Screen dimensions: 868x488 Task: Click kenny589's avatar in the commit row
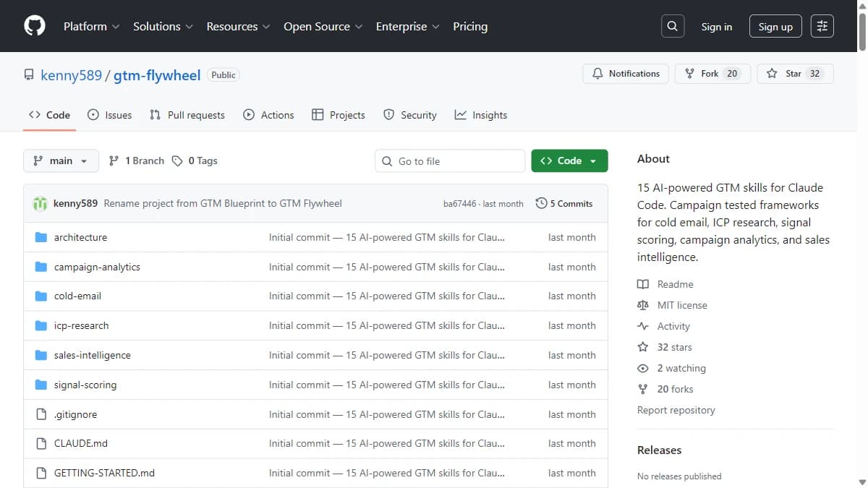[41, 204]
